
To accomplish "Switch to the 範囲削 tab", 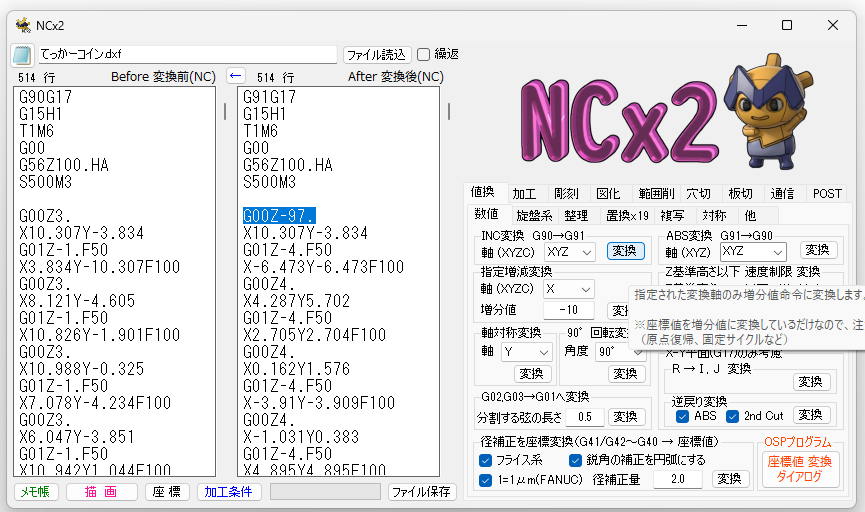I will 656,194.
